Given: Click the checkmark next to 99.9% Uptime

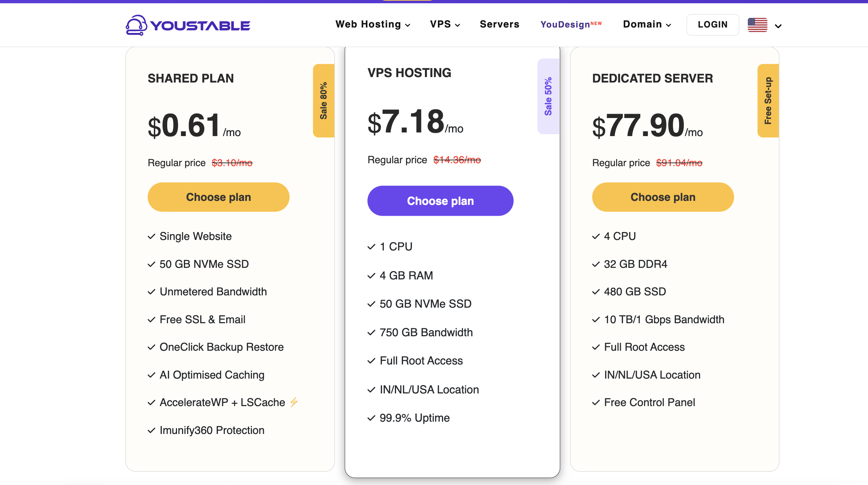Looking at the screenshot, I should coord(371,418).
